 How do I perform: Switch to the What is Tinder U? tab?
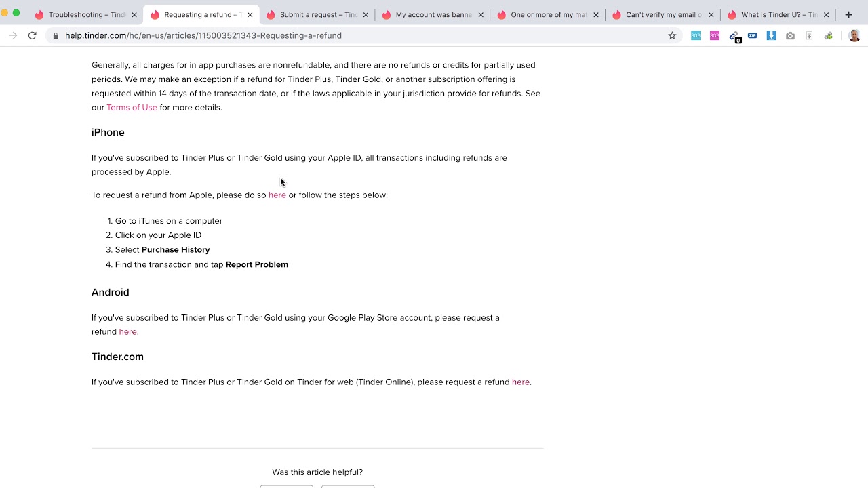pos(778,14)
